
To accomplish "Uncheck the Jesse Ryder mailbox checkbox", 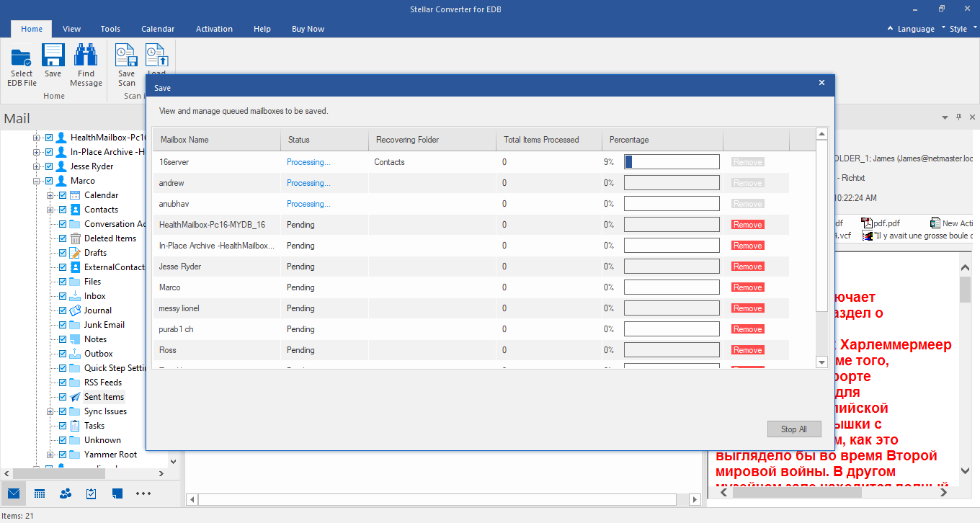I will pos(49,166).
